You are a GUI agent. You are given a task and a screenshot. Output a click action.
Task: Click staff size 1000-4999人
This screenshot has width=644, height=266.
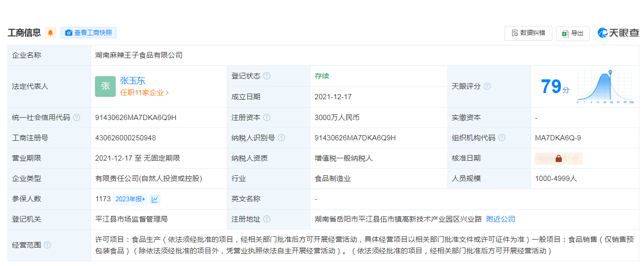[x=556, y=179]
